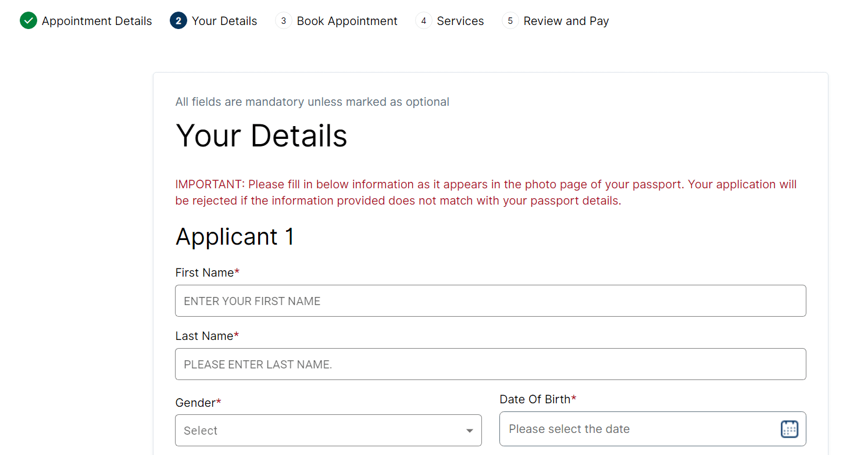Focus the First Name input field
Screen dimensions: 868x455
tap(490, 301)
